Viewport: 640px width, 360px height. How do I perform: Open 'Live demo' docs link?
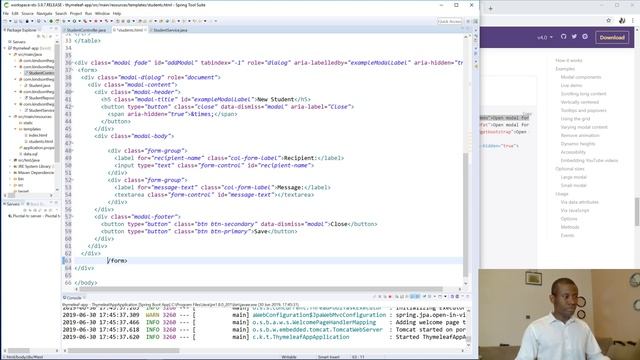pos(571,86)
